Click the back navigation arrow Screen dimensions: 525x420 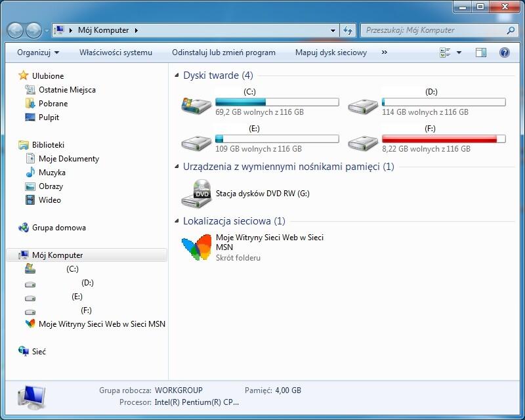[x=15, y=30]
